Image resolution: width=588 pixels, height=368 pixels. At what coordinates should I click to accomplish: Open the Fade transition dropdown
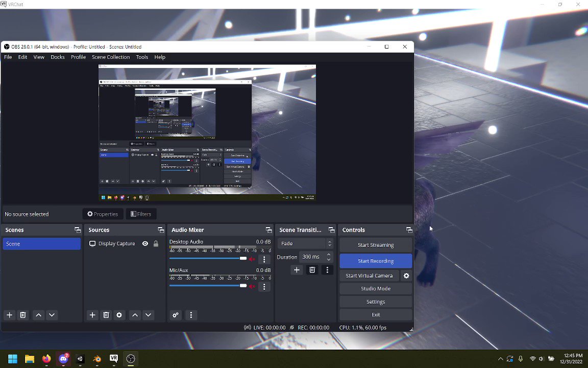point(305,244)
